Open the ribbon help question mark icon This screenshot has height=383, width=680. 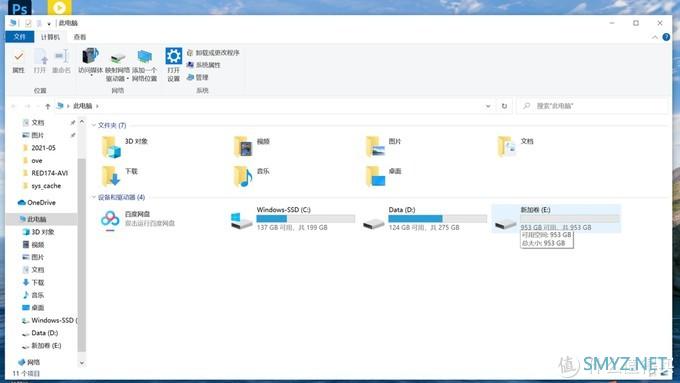666,37
